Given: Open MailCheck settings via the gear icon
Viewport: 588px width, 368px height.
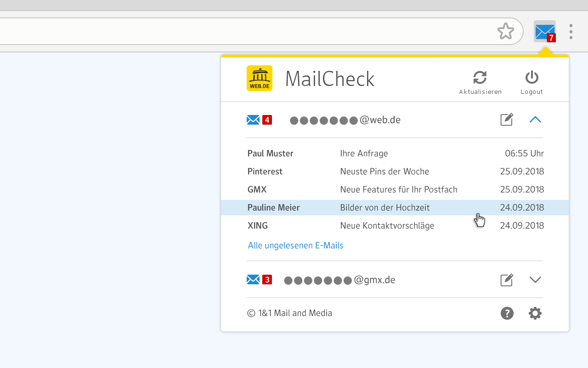Looking at the screenshot, I should click(x=535, y=313).
